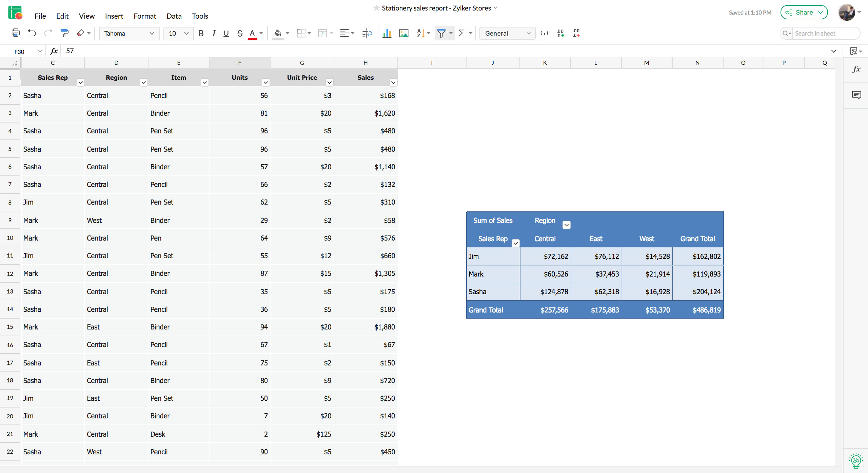Click the Print icon in toolbar
868x473 pixels.
(x=16, y=33)
